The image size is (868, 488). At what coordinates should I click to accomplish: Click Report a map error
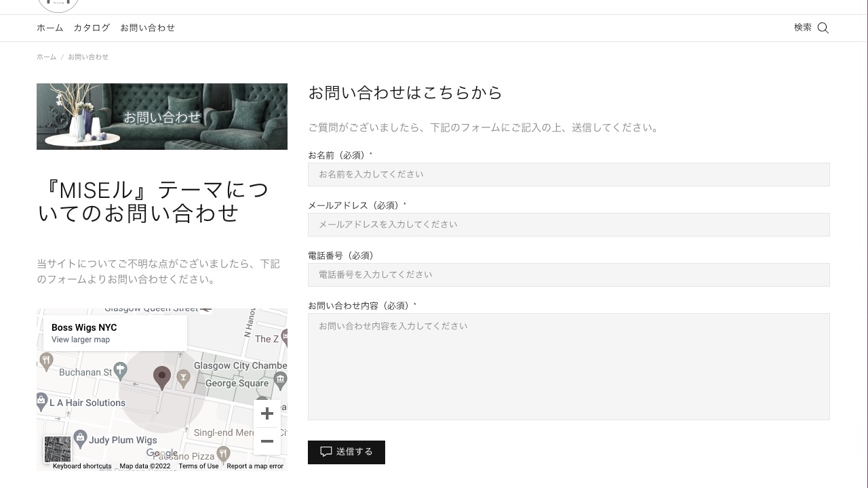(255, 466)
